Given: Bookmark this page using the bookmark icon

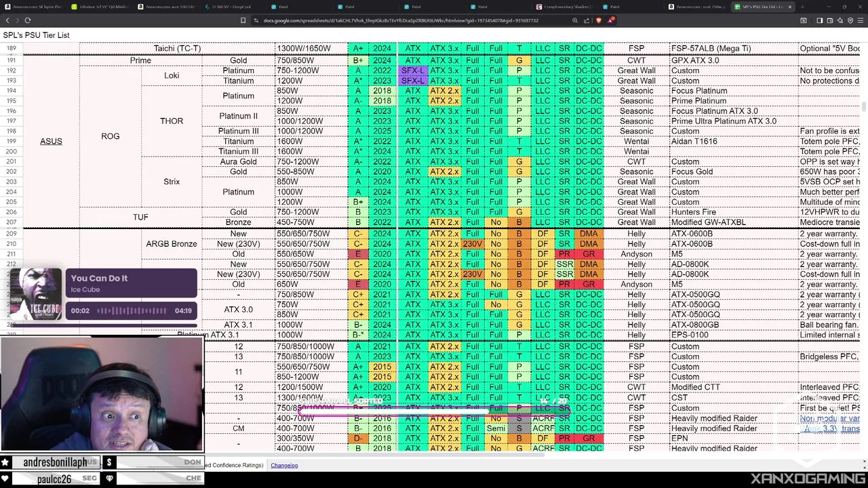Looking at the screenshot, I should click(243, 20).
